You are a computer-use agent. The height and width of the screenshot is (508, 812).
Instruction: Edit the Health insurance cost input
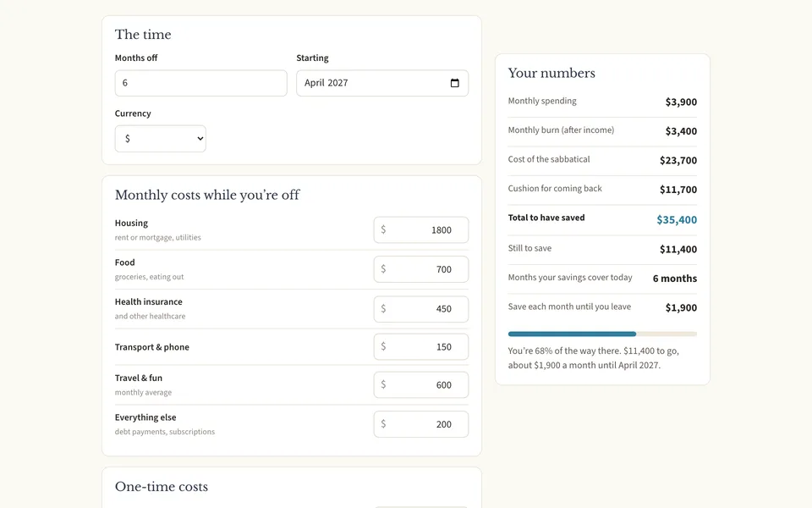[x=421, y=308]
